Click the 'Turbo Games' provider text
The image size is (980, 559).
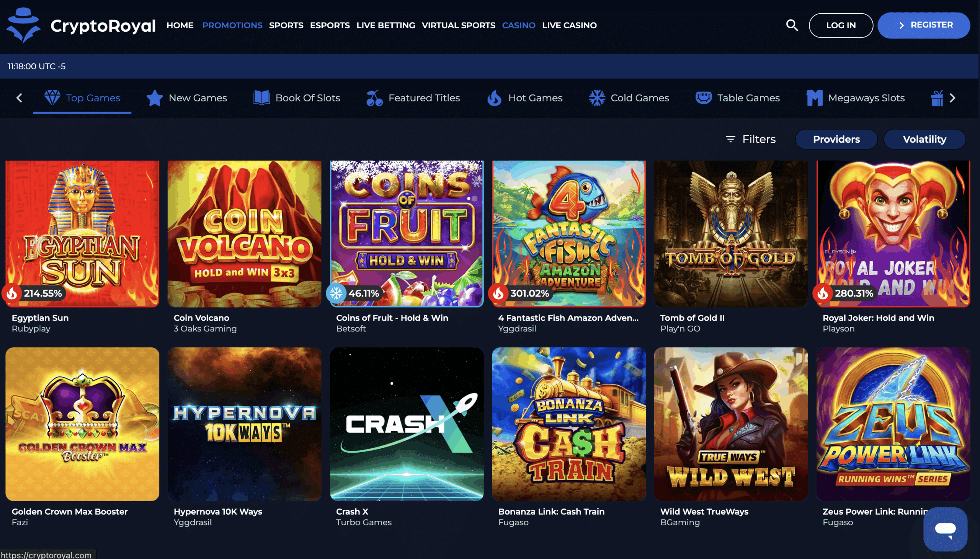pyautogui.click(x=364, y=522)
